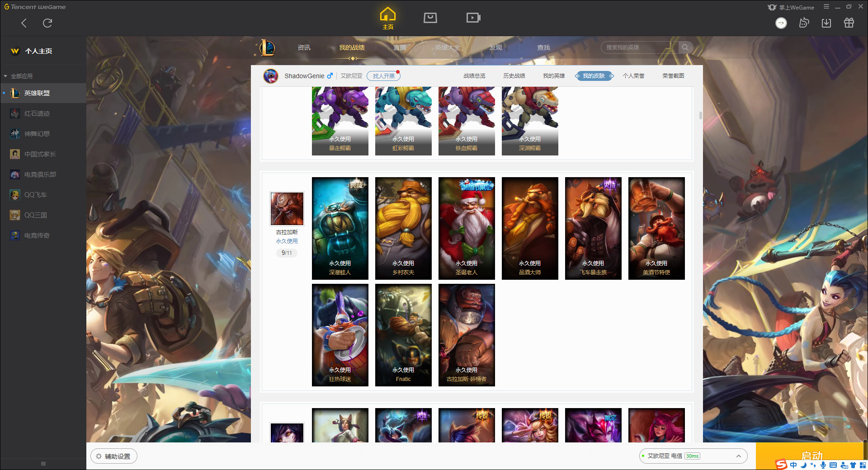This screenshot has width=868, height=470.
Task: Open Sogou IME soft keyboard icon
Action: [x=833, y=465]
